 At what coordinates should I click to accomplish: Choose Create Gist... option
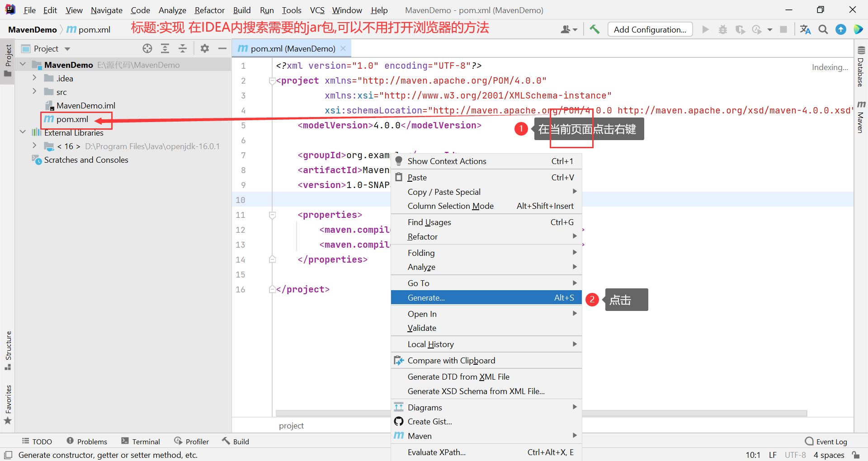(486, 421)
